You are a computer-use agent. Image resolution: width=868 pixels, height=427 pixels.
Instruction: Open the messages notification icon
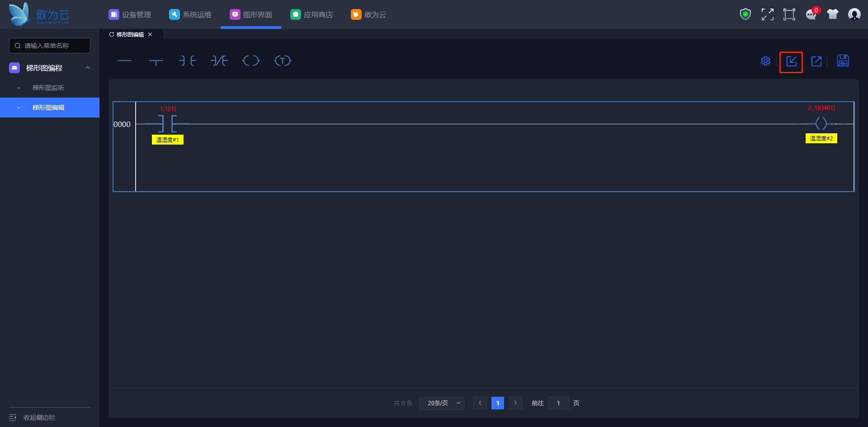pos(811,14)
